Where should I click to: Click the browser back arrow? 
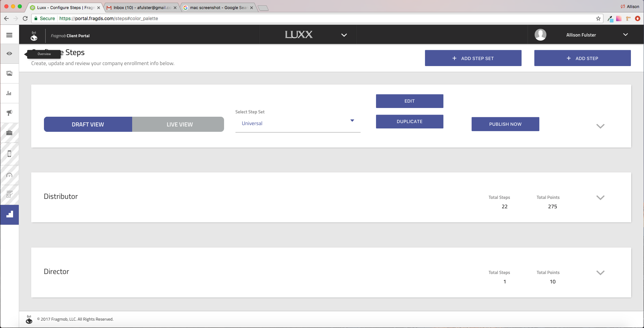coord(6,18)
